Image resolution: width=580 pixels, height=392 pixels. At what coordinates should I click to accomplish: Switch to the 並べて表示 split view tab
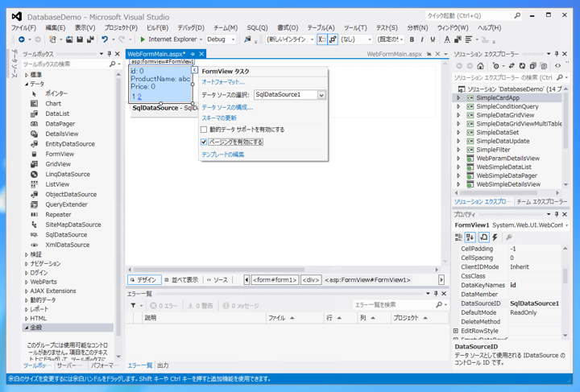point(181,279)
